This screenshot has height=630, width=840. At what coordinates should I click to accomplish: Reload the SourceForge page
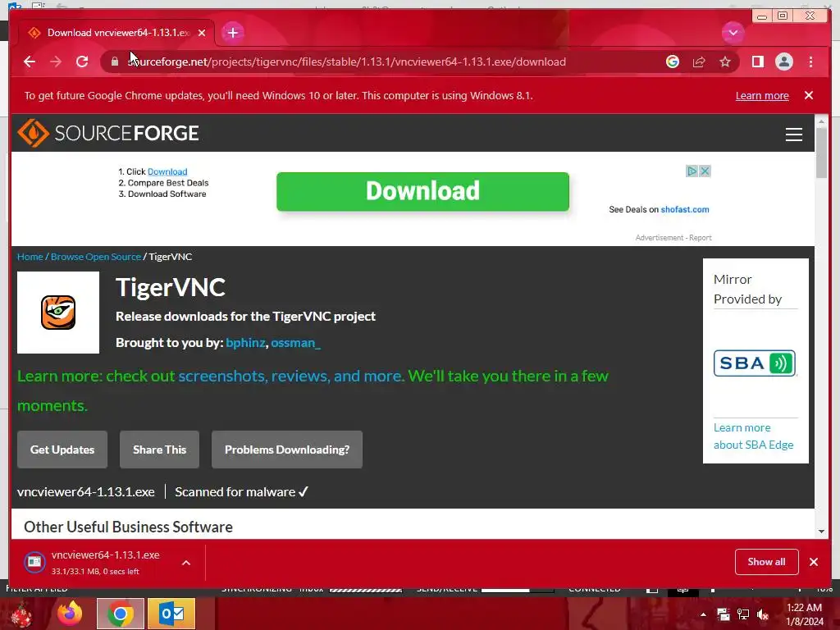click(82, 62)
